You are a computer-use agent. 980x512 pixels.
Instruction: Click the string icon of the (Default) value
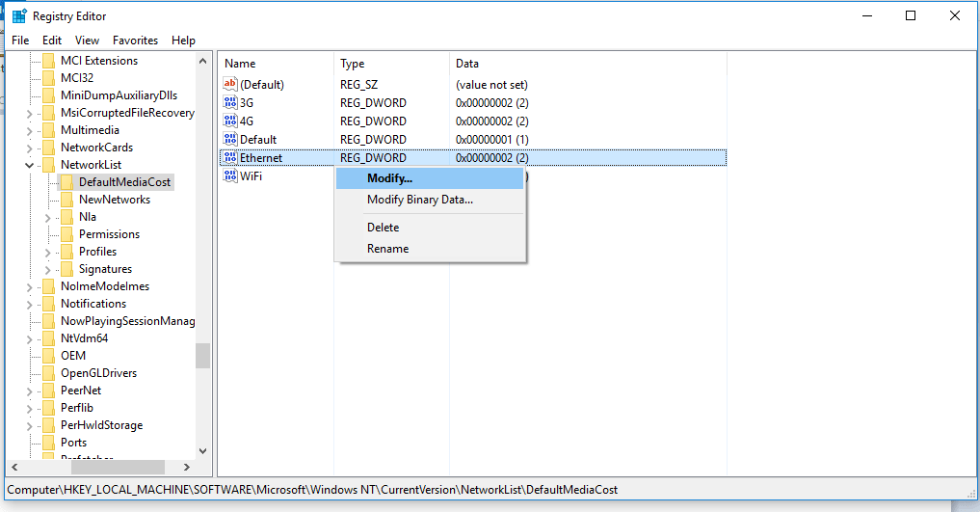tap(230, 85)
